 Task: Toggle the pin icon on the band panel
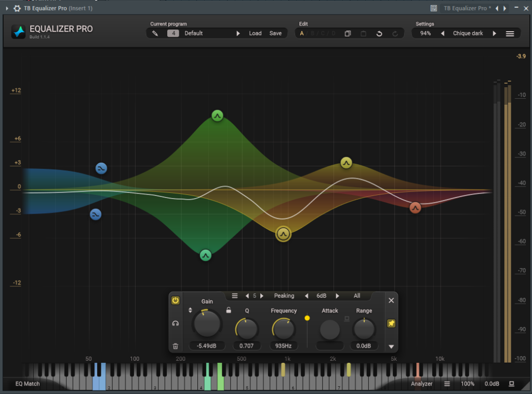pyautogui.click(x=391, y=323)
